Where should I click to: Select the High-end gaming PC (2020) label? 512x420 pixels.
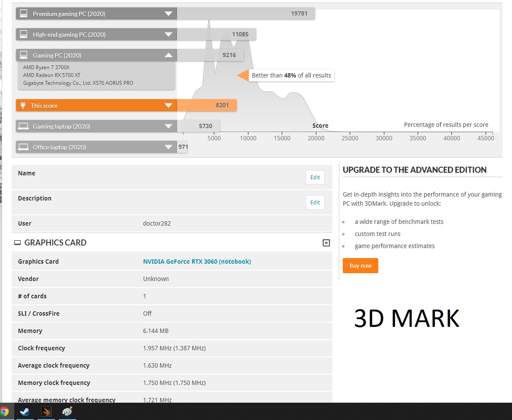click(69, 35)
